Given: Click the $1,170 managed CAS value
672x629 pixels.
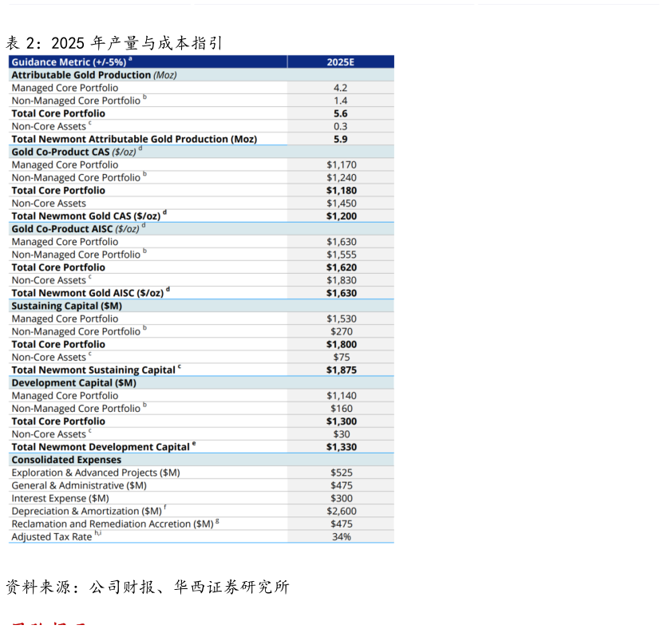Looking at the screenshot, I should 341,164.
